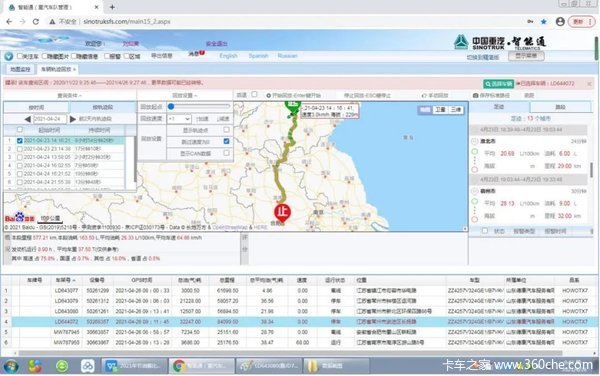
Task: Toggle the 隐藏信息 checkbox
Action: click(x=74, y=56)
